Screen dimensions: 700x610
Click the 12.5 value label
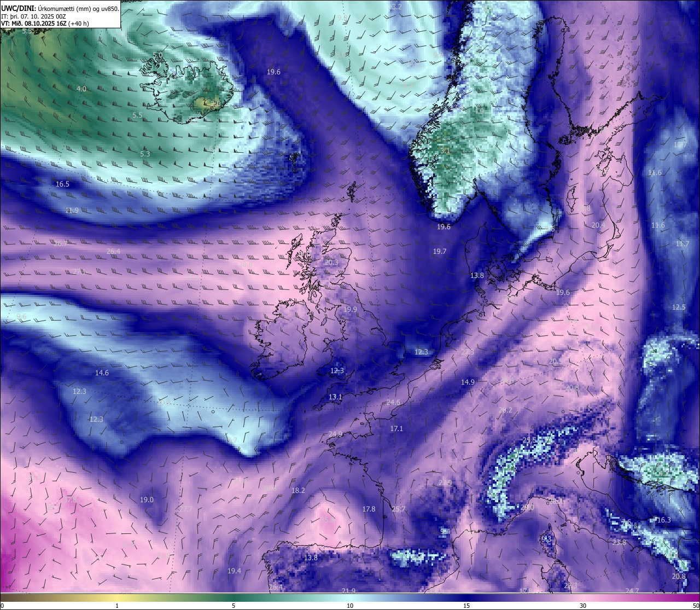[x=679, y=307]
